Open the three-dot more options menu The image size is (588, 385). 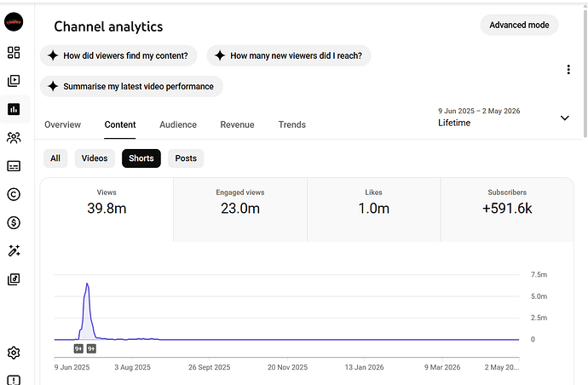pos(568,69)
